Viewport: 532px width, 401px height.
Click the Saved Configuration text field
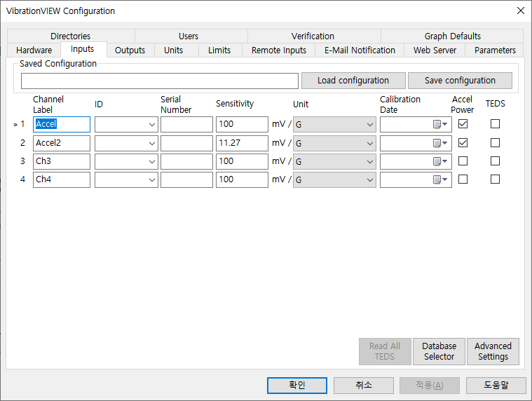point(160,81)
